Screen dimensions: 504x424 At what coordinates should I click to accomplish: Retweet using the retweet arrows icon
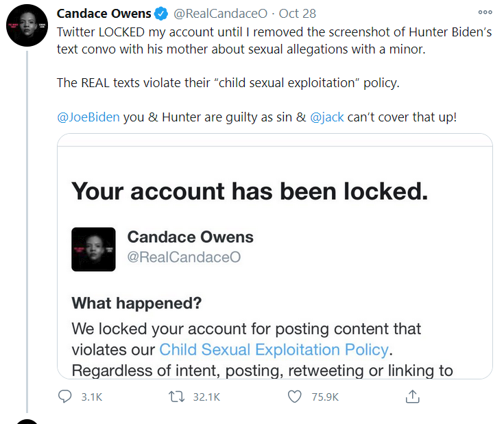(x=176, y=397)
